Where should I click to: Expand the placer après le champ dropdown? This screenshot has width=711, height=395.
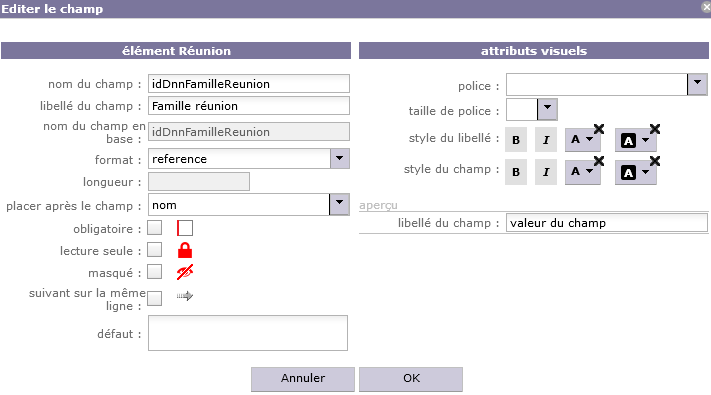[x=339, y=205]
